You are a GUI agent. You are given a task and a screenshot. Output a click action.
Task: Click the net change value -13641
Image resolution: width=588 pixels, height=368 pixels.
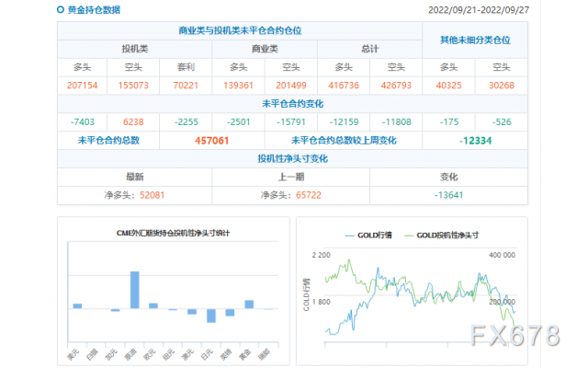pyautogui.click(x=448, y=195)
